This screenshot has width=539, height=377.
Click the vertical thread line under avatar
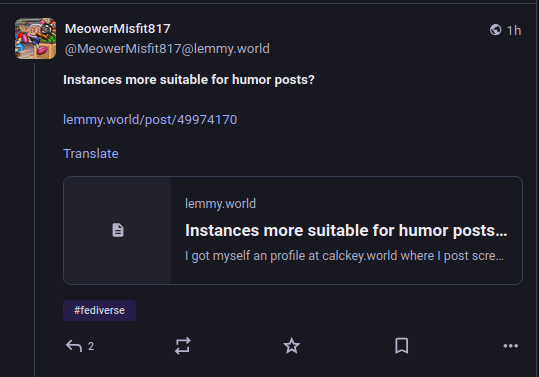click(35, 220)
